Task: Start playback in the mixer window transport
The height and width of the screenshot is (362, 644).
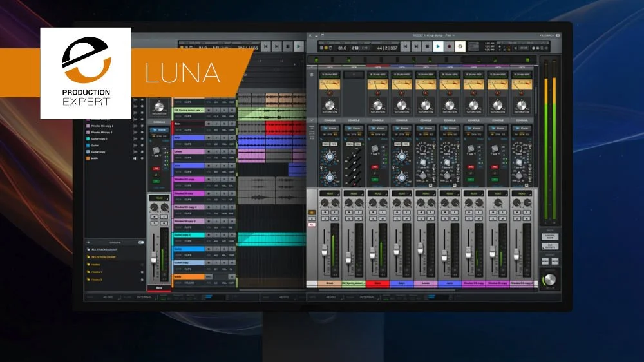Action: [x=438, y=47]
